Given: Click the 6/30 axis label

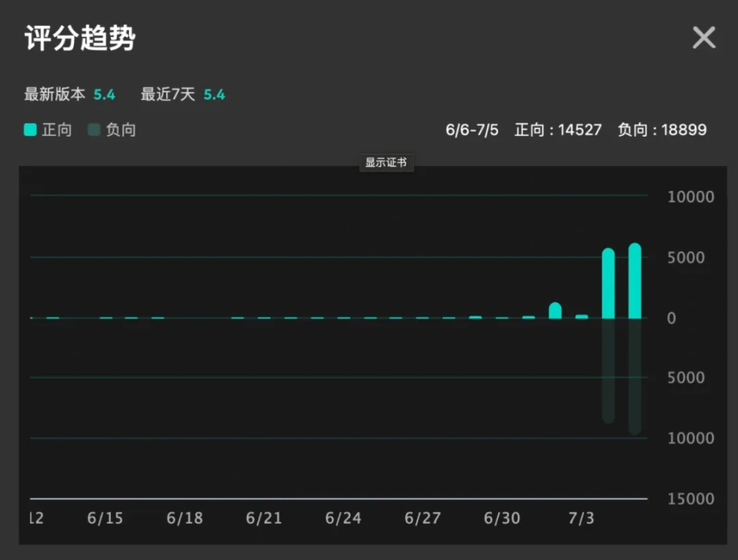Looking at the screenshot, I should tap(502, 519).
